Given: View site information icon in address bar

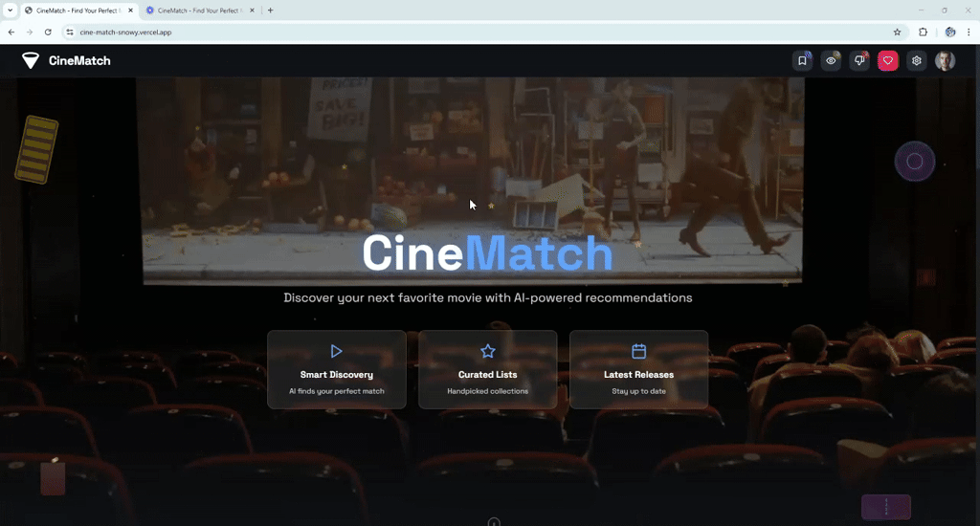Looking at the screenshot, I should coord(69,32).
